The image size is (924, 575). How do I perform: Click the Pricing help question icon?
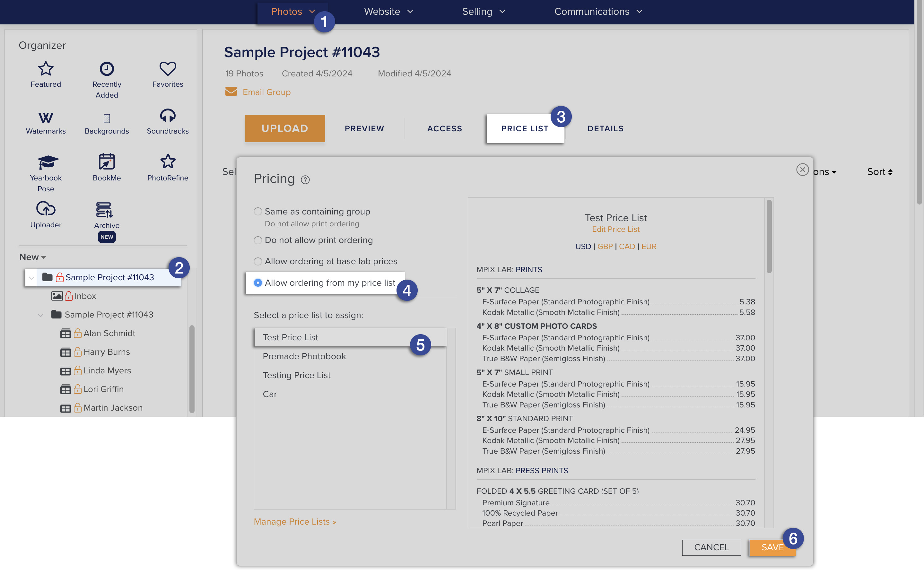click(x=305, y=180)
